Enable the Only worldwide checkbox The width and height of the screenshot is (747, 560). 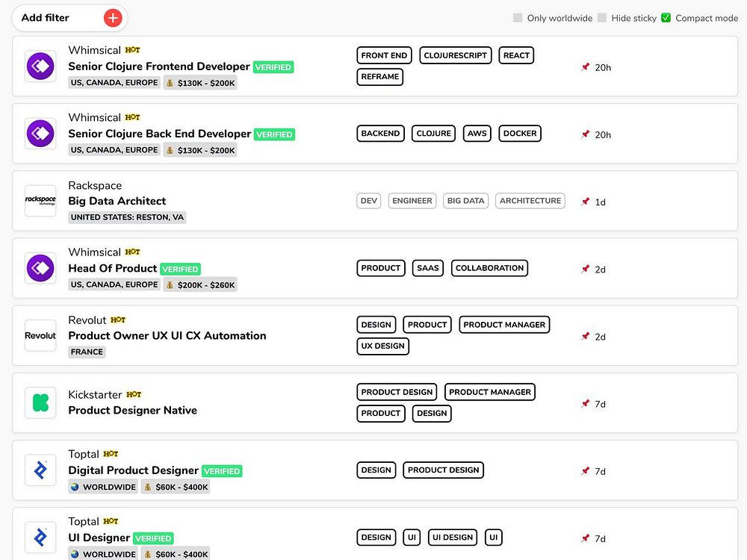point(518,18)
